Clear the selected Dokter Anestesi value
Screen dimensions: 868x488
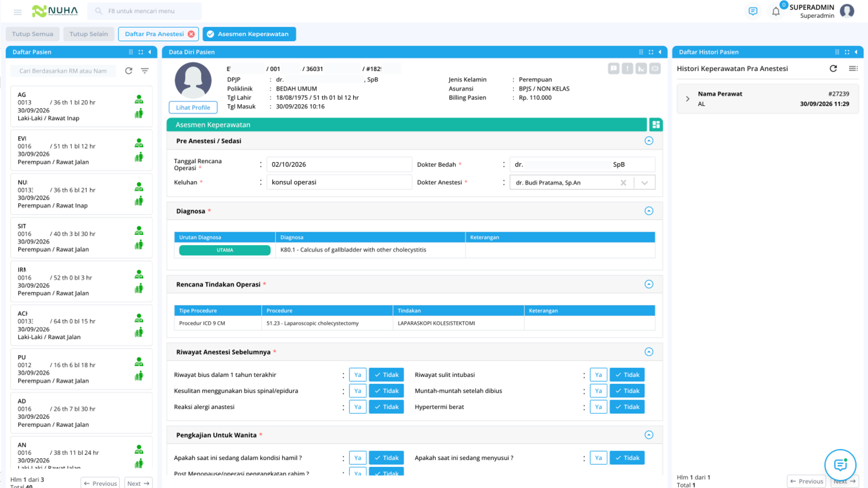(623, 183)
